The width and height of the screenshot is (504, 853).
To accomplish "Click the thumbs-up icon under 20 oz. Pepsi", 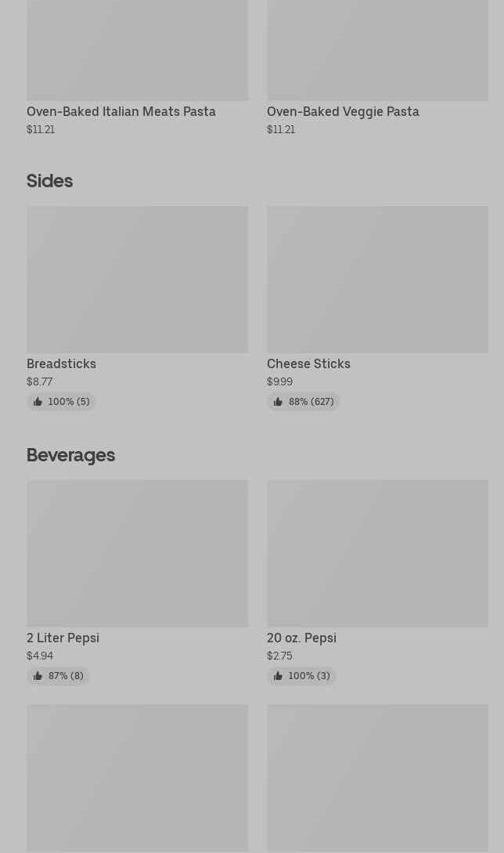I will [278, 676].
